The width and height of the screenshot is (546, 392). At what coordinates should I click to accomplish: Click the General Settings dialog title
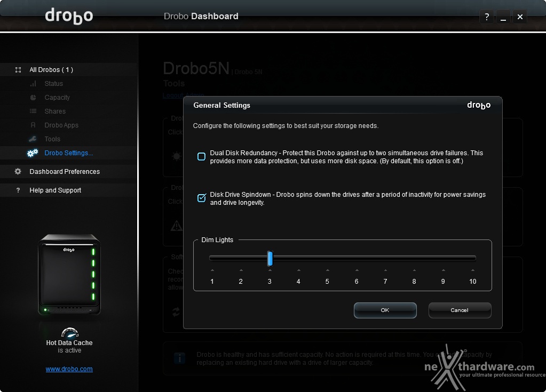click(x=222, y=106)
